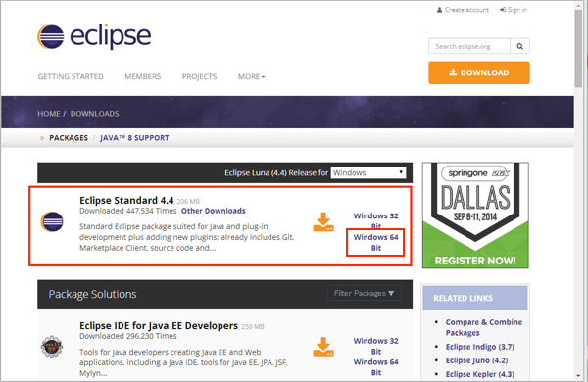Open the Other Downloads link

click(213, 211)
